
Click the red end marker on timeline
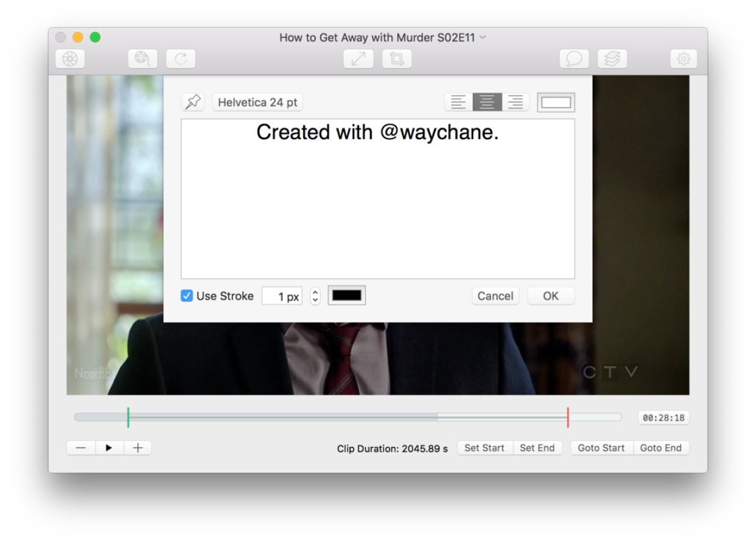tap(568, 418)
